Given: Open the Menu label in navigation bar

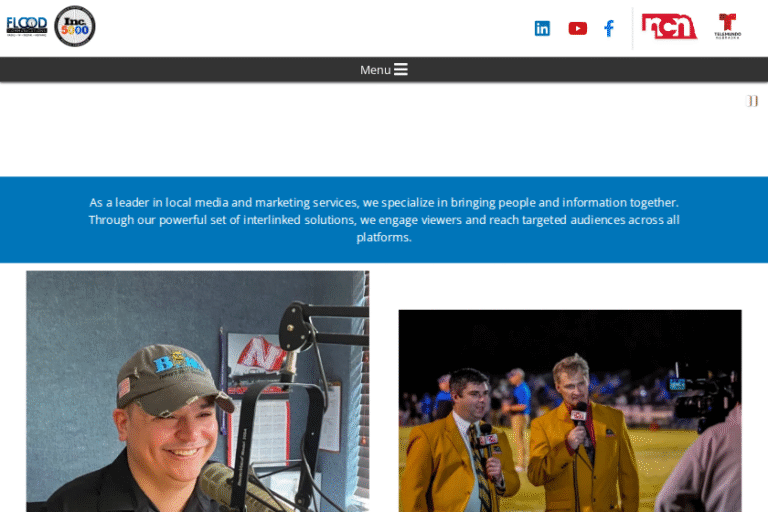Looking at the screenshot, I should (375, 70).
